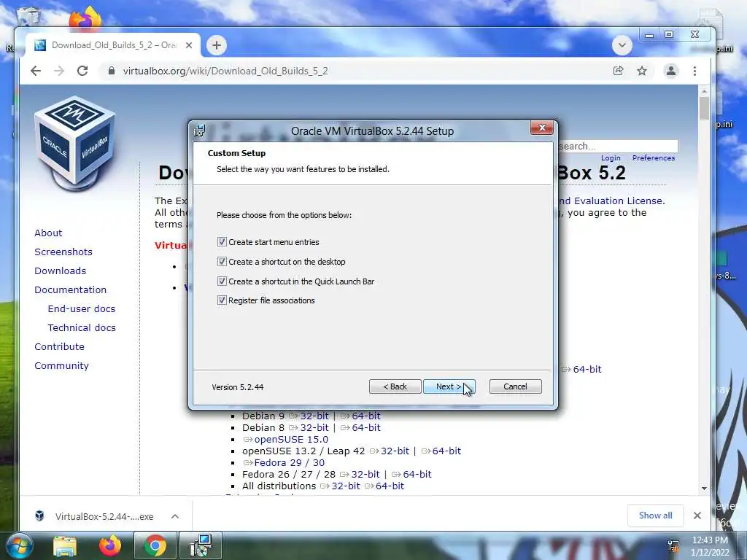The width and height of the screenshot is (747, 560).
Task: Click the system tray clock
Action: coord(710,546)
